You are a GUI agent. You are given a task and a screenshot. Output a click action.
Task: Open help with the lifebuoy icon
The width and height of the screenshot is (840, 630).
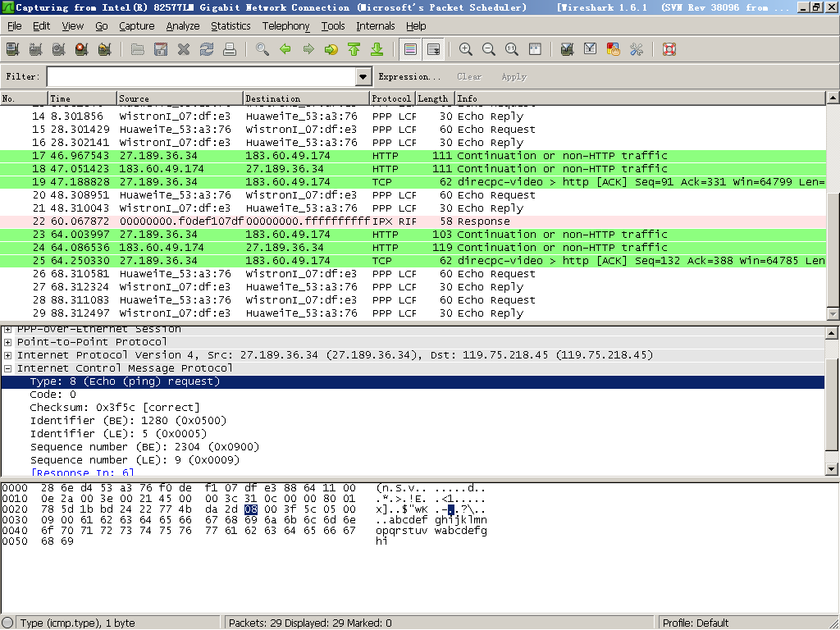point(669,50)
